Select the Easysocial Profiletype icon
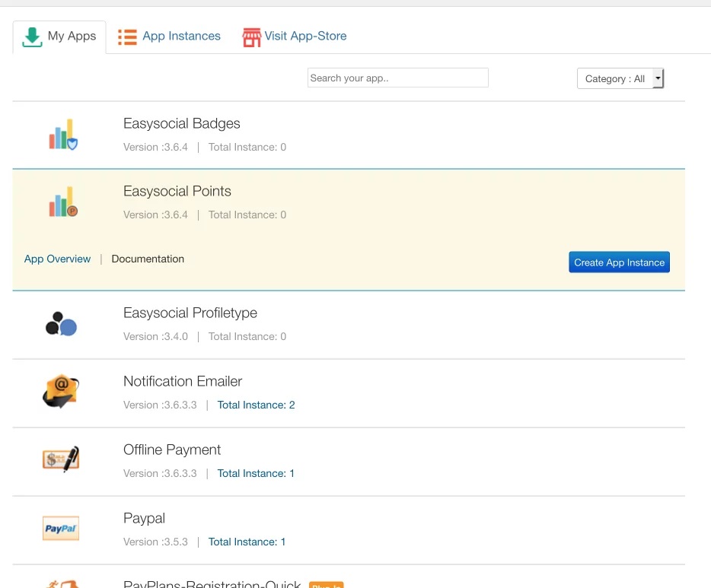 [61, 323]
